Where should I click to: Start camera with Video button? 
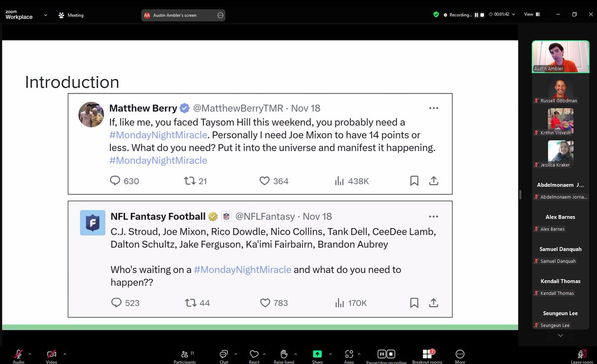click(x=51, y=356)
